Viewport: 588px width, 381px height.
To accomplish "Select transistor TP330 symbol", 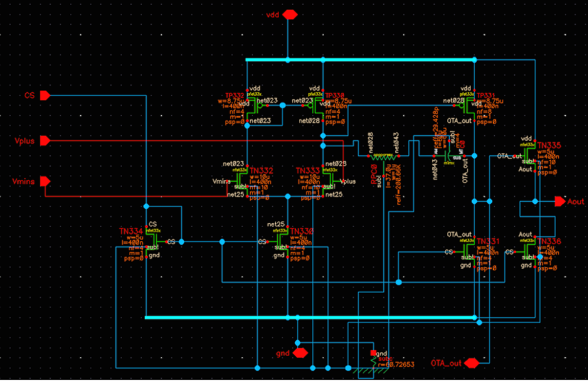I will [x=315, y=106].
